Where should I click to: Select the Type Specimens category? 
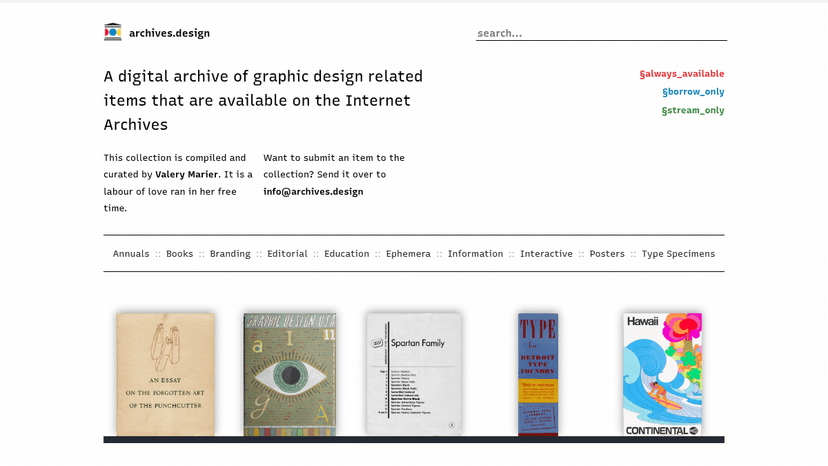click(678, 254)
